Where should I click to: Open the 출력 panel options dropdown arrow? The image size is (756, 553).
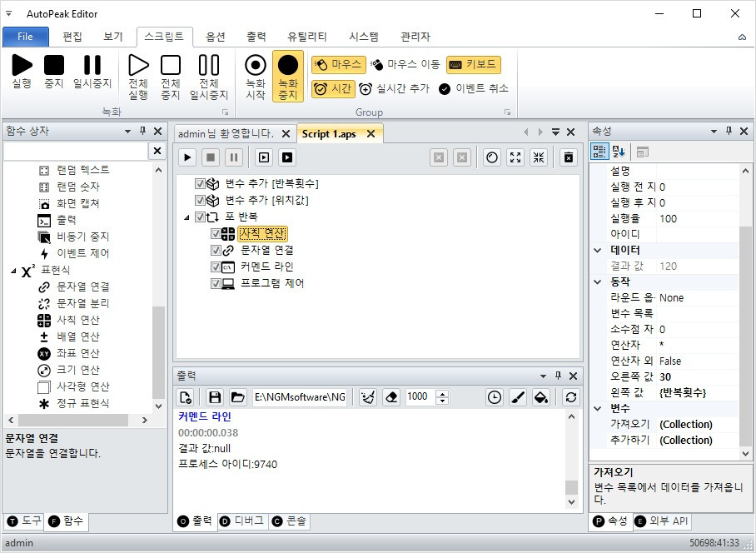click(x=543, y=376)
